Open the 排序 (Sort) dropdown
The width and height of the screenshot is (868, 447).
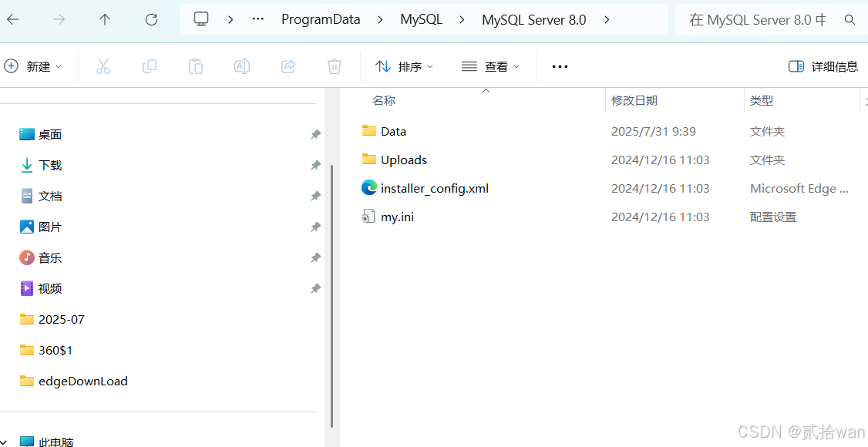coord(404,66)
